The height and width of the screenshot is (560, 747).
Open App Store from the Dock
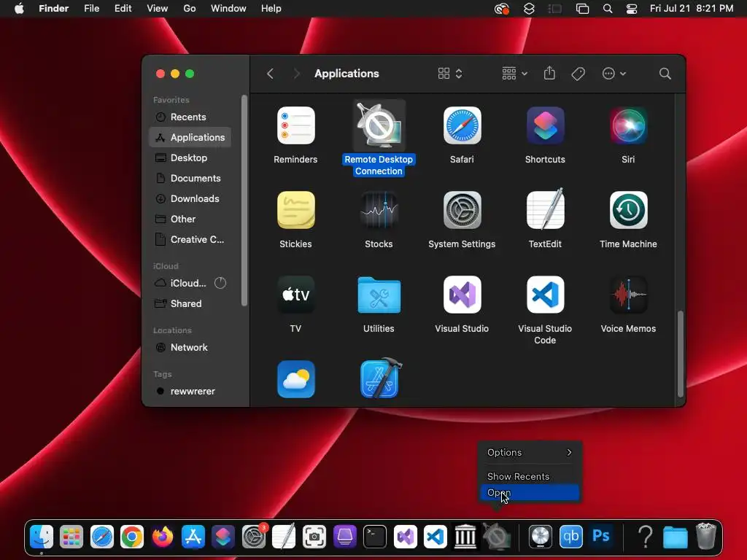coord(193,537)
